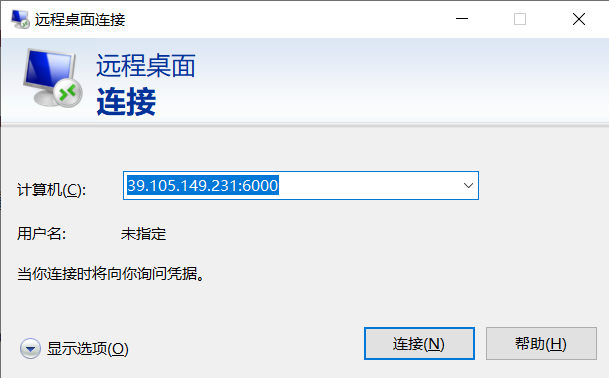The image size is (609, 378).
Task: Click the 远程桌面连接 title bar text
Action: point(80,20)
